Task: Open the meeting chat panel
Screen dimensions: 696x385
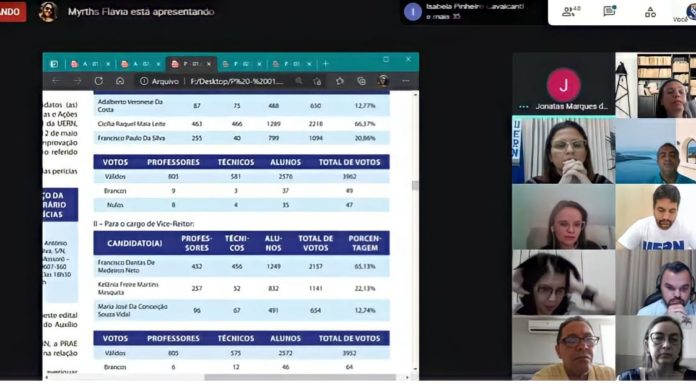Action: (610, 11)
